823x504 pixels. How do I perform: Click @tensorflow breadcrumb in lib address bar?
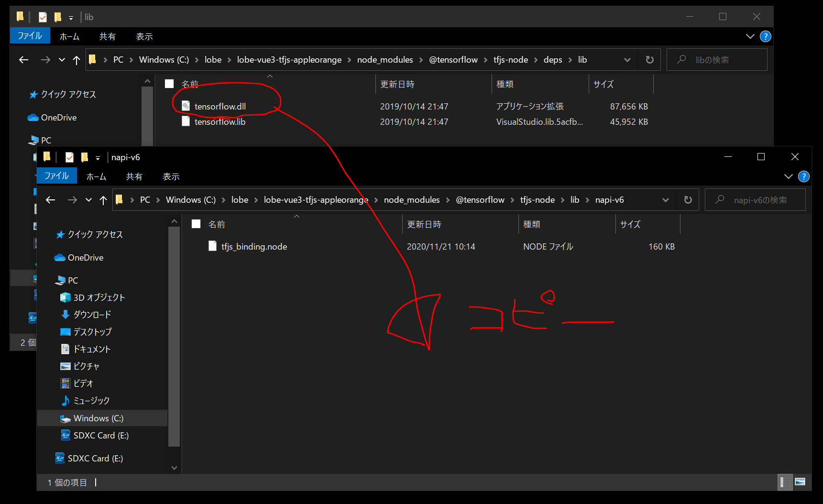453,60
